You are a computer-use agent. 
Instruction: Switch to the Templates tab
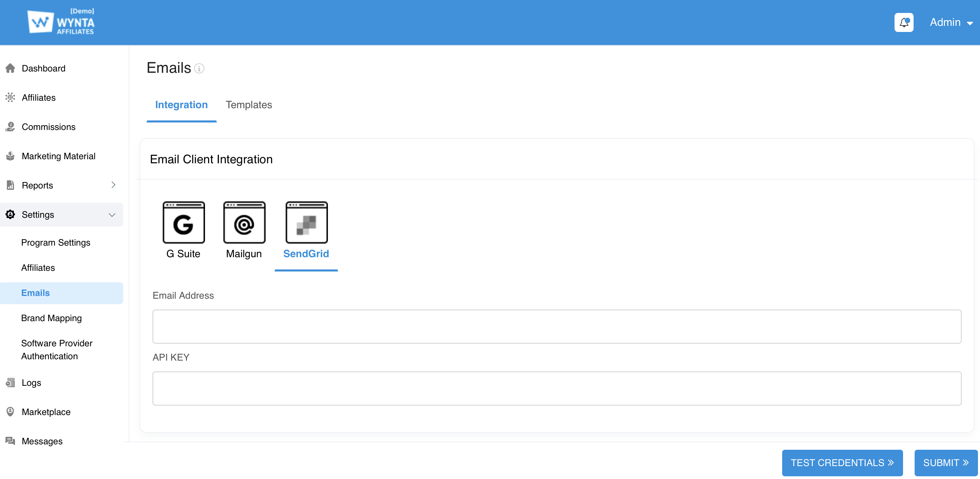(x=249, y=105)
